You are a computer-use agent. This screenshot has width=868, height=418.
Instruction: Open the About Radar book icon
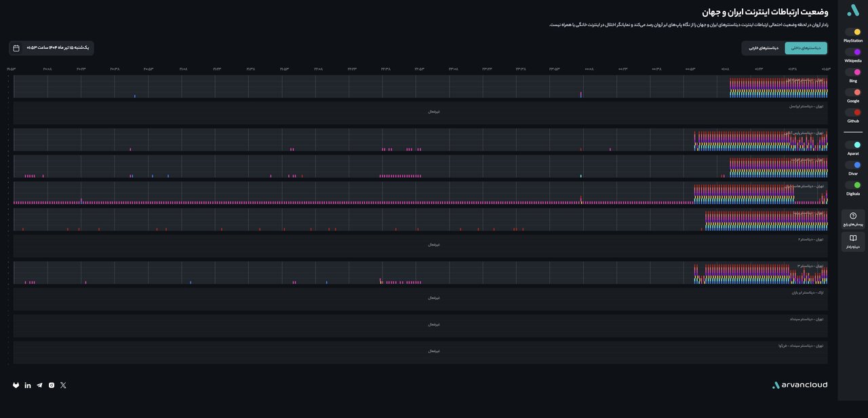[853, 238]
